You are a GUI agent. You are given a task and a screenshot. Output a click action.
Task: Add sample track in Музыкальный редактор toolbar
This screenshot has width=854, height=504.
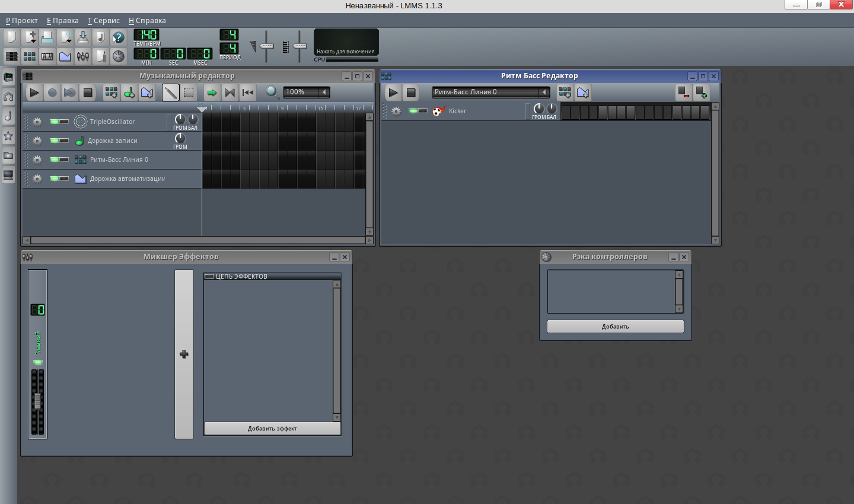tap(129, 92)
